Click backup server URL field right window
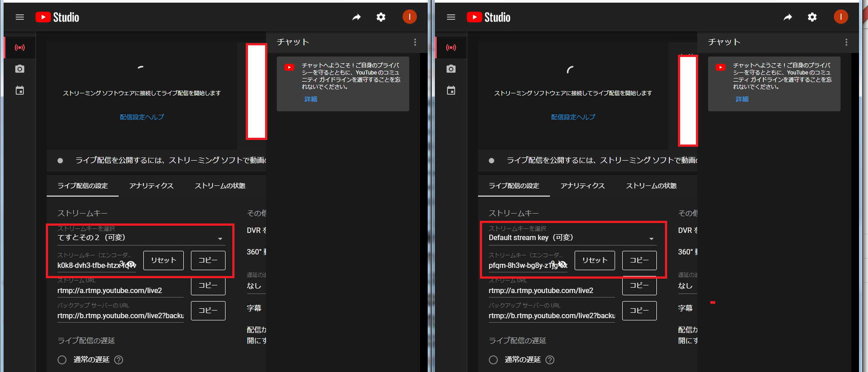This screenshot has height=372, width=868. [552, 315]
